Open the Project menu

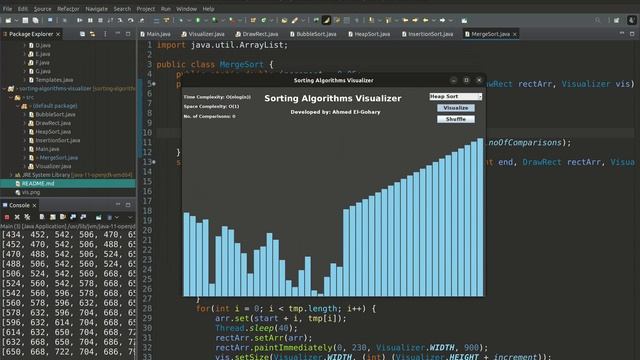146,9
